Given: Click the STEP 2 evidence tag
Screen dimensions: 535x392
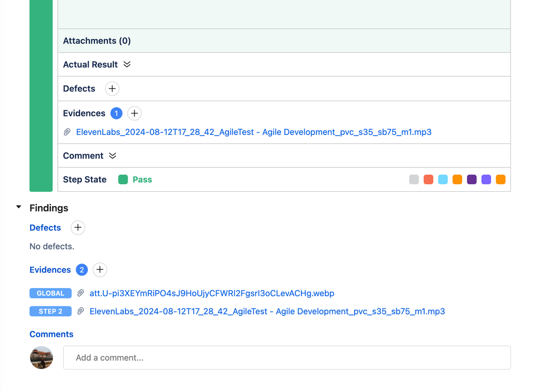Looking at the screenshot, I should (x=50, y=311).
